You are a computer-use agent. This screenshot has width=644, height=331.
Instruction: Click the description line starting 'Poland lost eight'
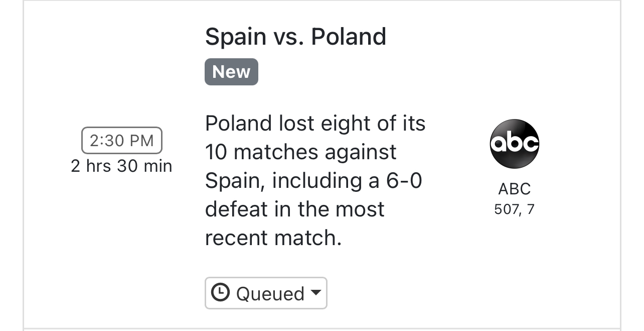[315, 124]
